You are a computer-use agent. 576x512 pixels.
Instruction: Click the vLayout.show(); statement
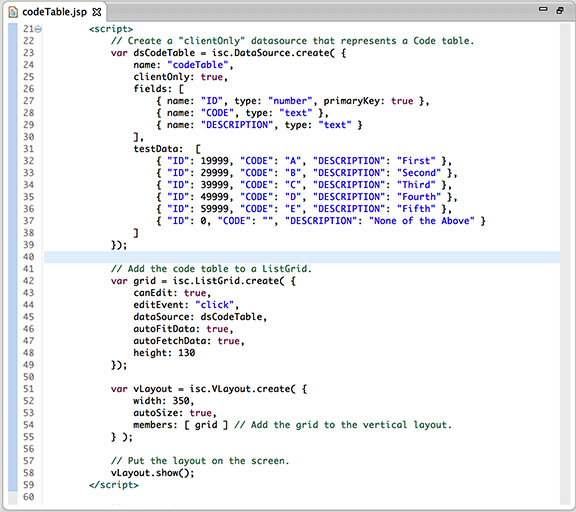tap(152, 473)
